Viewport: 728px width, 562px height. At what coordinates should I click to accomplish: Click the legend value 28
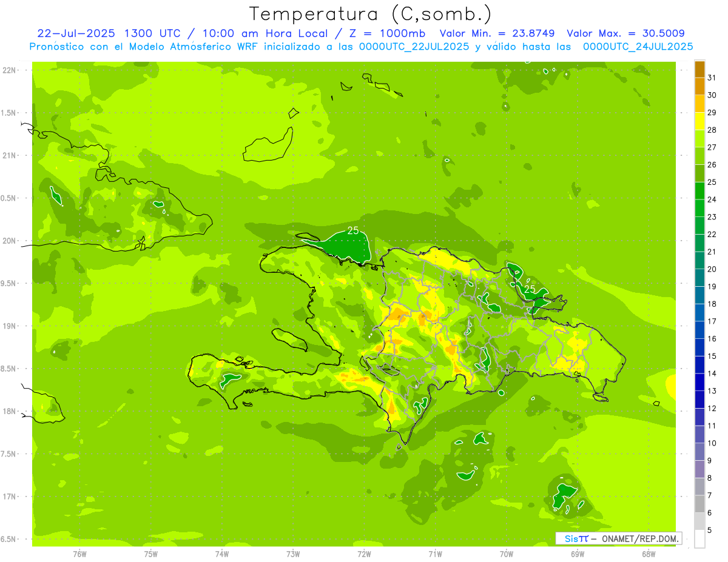(712, 130)
